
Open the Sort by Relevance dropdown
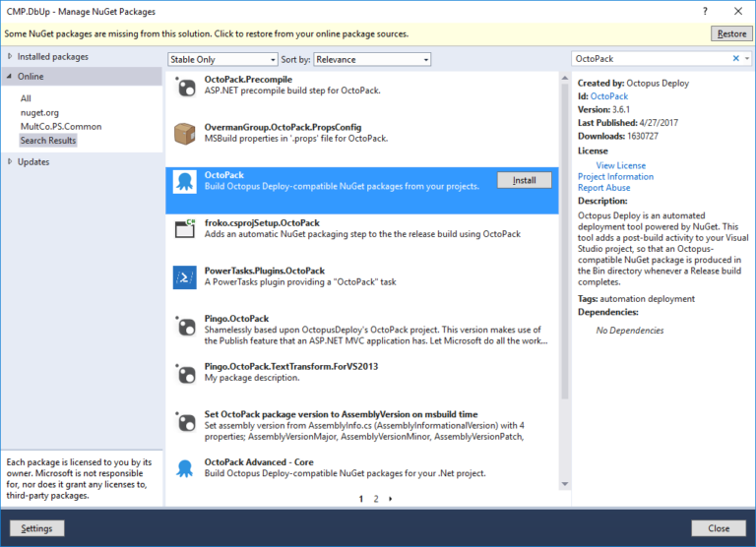(371, 59)
